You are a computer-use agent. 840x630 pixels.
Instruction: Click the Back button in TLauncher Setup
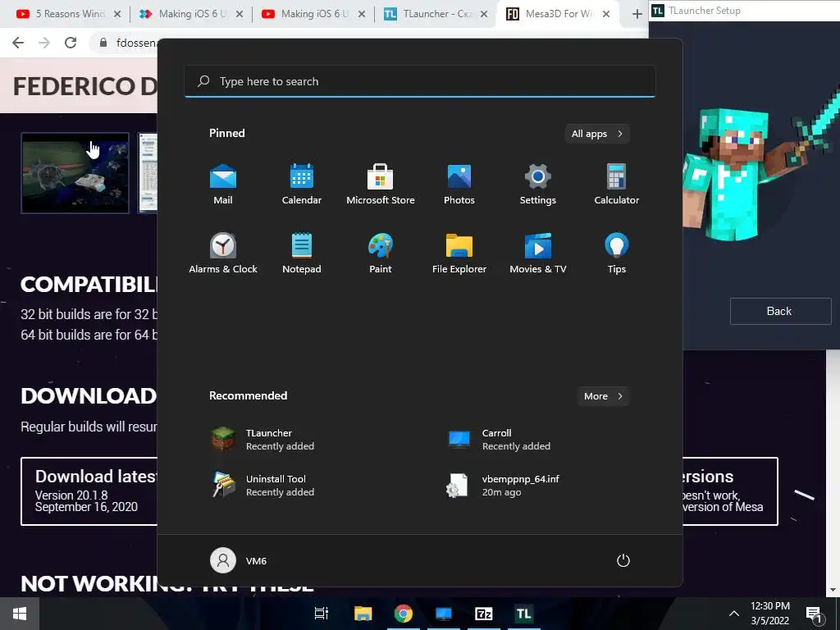point(780,311)
